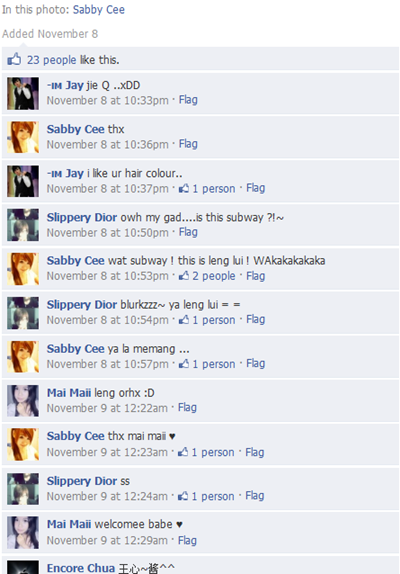The height and width of the screenshot is (574, 400).
Task: Click like icon on the 10:57pm comment
Action: click(x=184, y=364)
